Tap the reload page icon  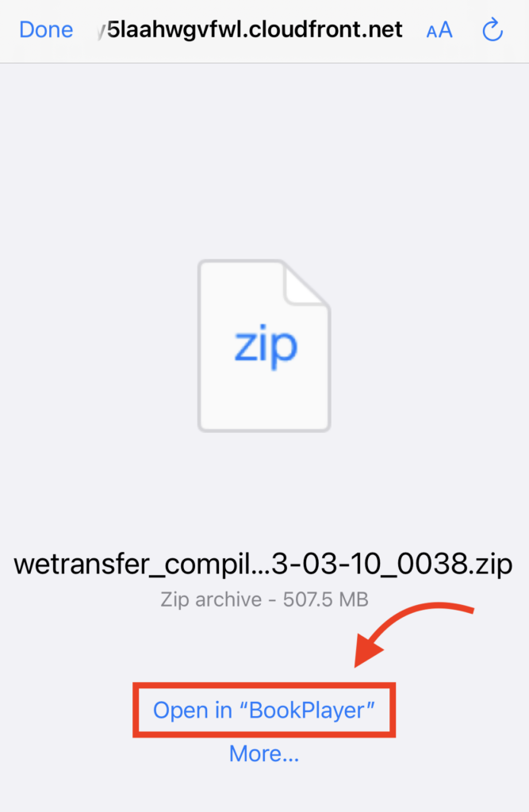[493, 30]
